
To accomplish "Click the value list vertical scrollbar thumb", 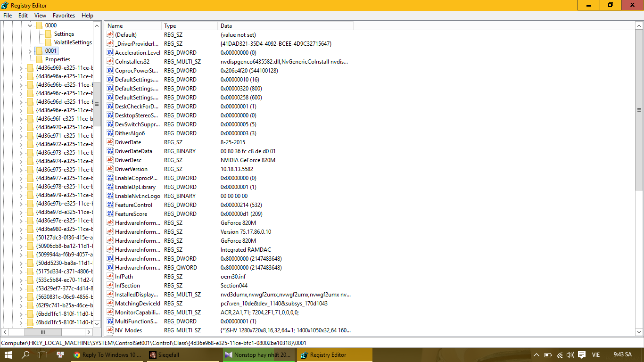I will click(639, 110).
